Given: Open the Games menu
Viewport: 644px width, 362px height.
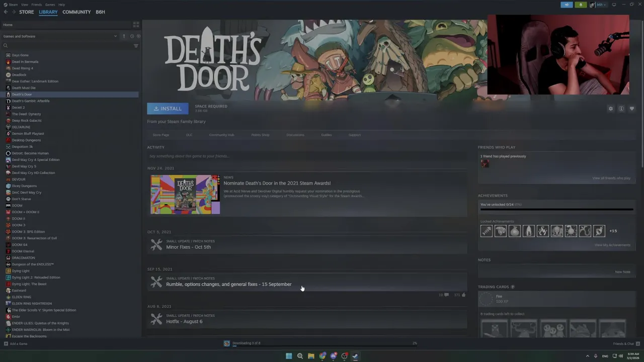Looking at the screenshot, I should [50, 5].
